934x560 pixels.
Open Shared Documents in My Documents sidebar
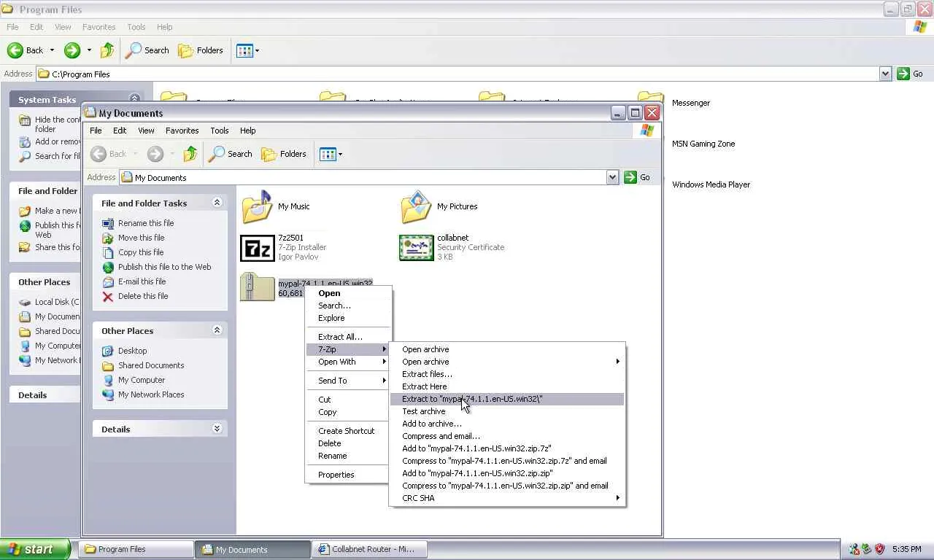point(151,365)
